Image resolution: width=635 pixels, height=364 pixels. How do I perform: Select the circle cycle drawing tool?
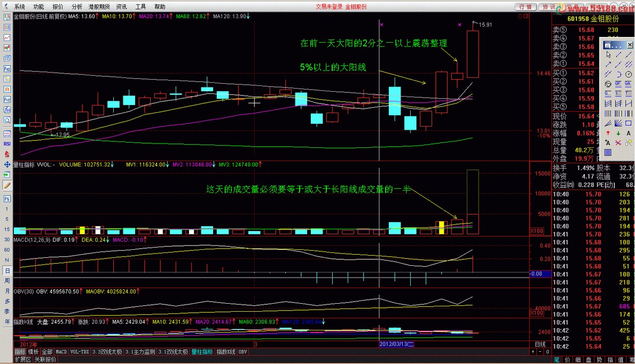tap(629, 74)
